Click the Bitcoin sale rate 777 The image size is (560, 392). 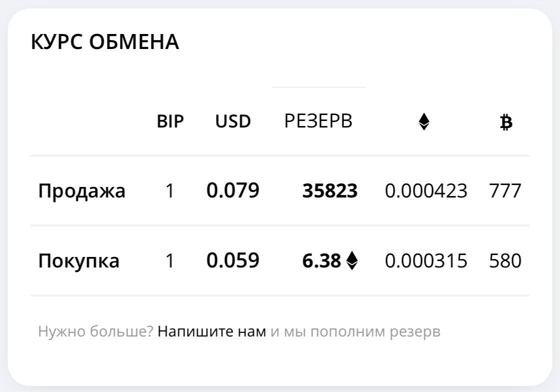505,190
